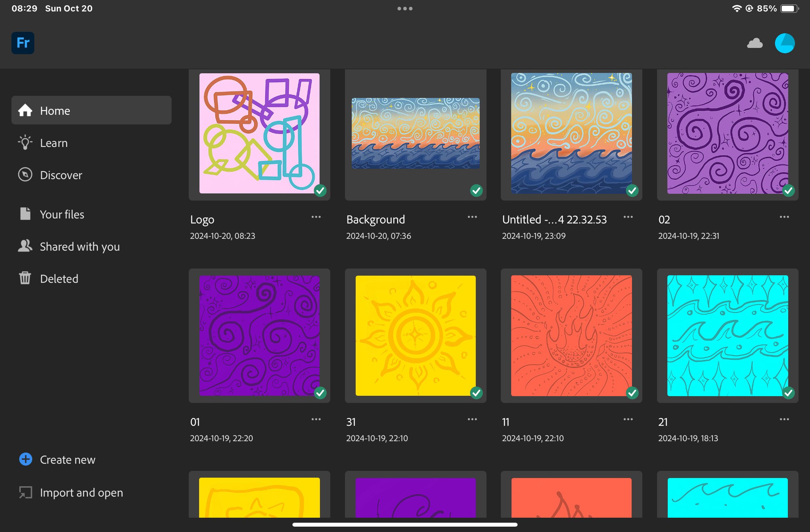This screenshot has width=810, height=532.
Task: Open Deleted files section
Action: coord(58,278)
